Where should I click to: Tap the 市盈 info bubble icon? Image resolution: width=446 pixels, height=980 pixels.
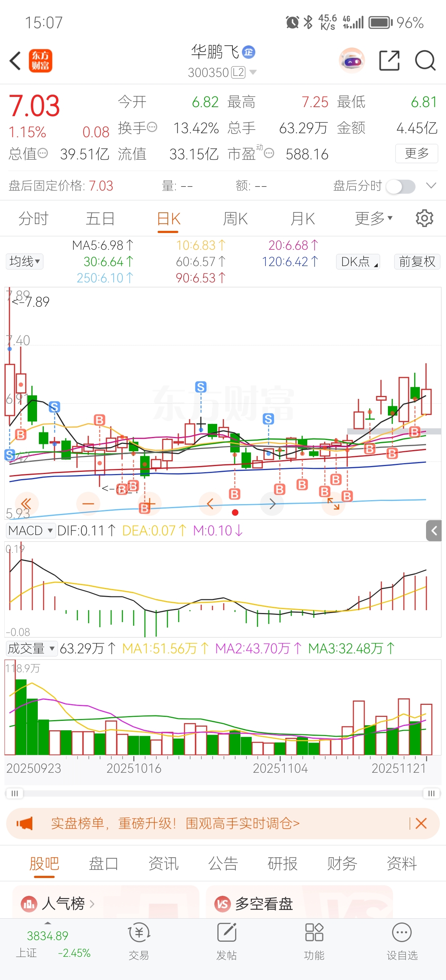pyautogui.click(x=269, y=153)
